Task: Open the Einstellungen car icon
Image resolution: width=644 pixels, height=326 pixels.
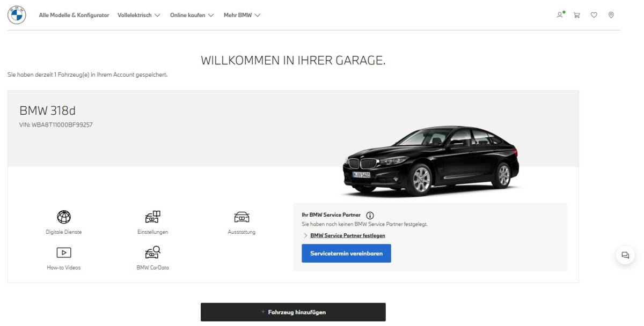Action: (x=153, y=217)
